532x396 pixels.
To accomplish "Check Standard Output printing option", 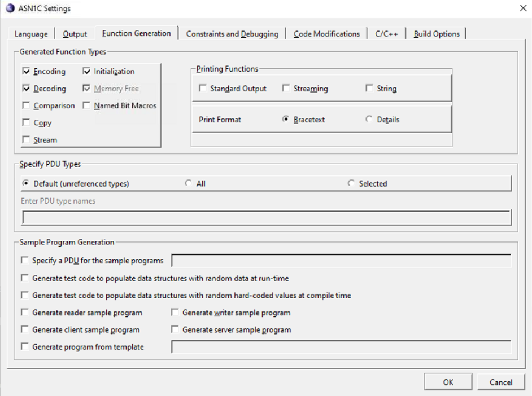I will click(203, 89).
